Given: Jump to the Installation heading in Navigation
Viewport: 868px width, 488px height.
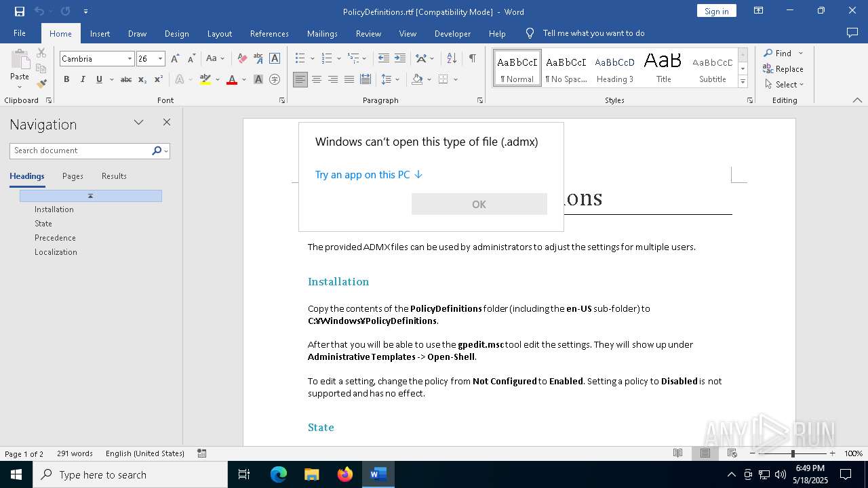Looking at the screenshot, I should (x=54, y=209).
